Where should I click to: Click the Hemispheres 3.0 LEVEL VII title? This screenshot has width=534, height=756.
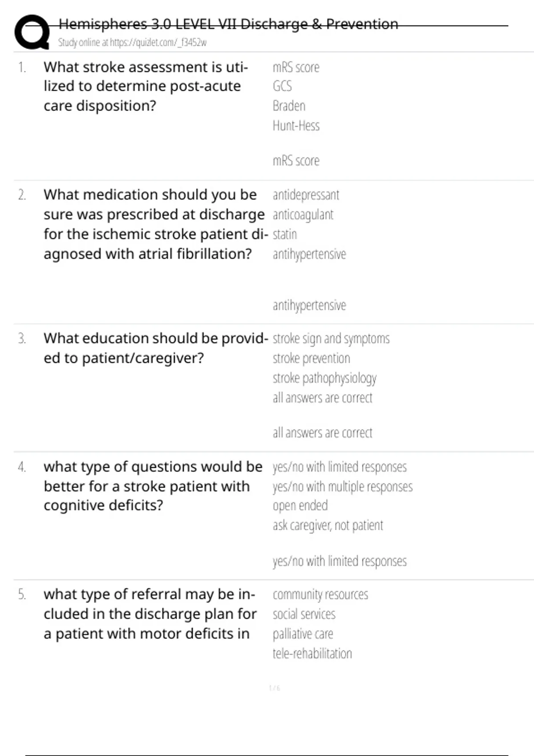[x=228, y=24]
